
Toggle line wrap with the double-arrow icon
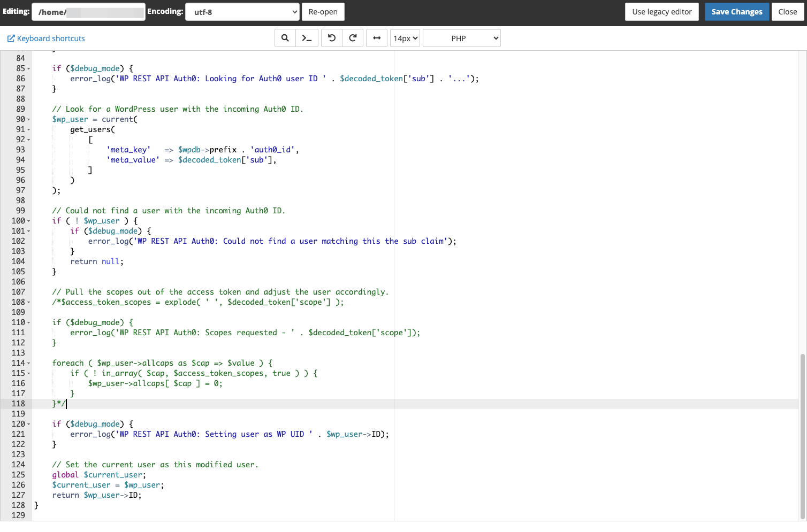click(377, 38)
